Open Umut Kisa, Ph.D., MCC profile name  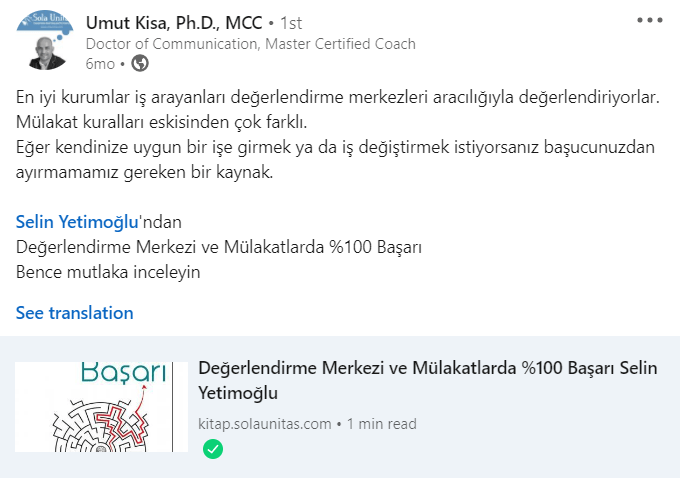172,22
